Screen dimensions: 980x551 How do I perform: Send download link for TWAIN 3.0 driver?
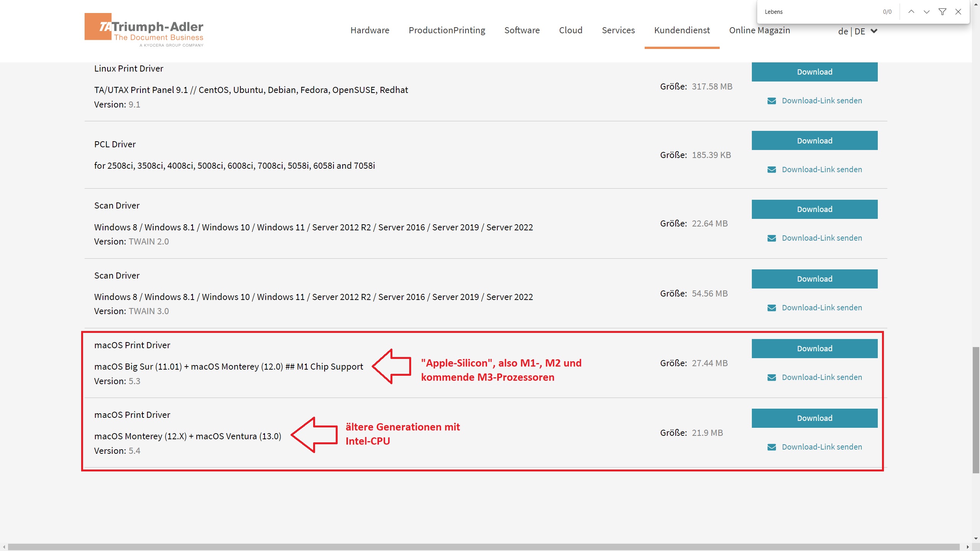point(822,308)
